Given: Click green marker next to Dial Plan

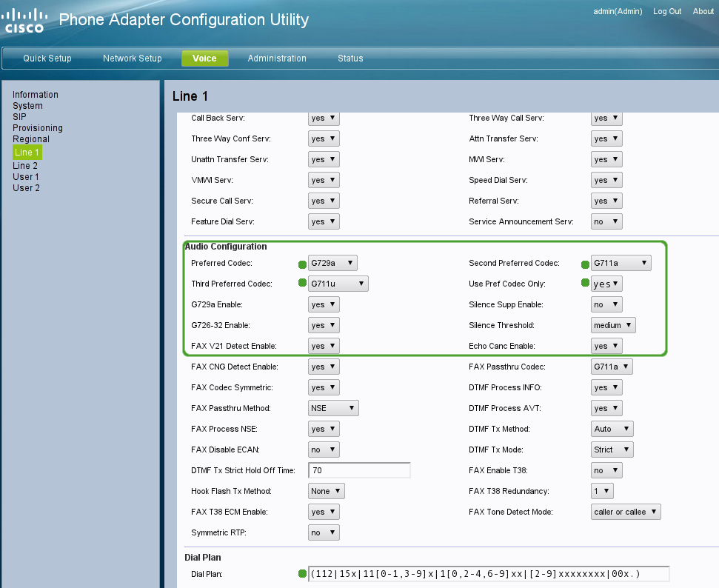Looking at the screenshot, I should 302,574.
